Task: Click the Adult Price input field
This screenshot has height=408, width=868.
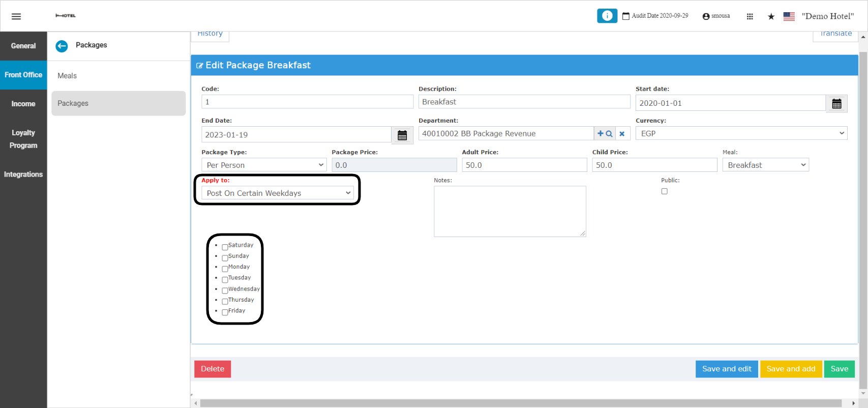Action: pyautogui.click(x=524, y=165)
